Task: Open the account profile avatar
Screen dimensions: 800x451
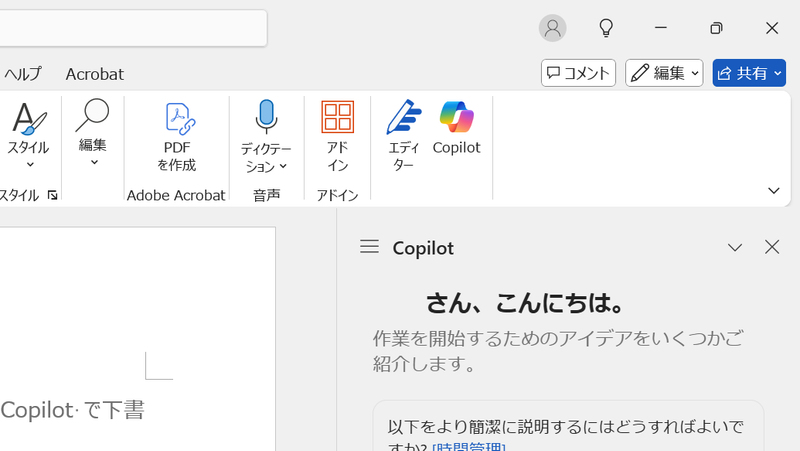Action: point(553,28)
